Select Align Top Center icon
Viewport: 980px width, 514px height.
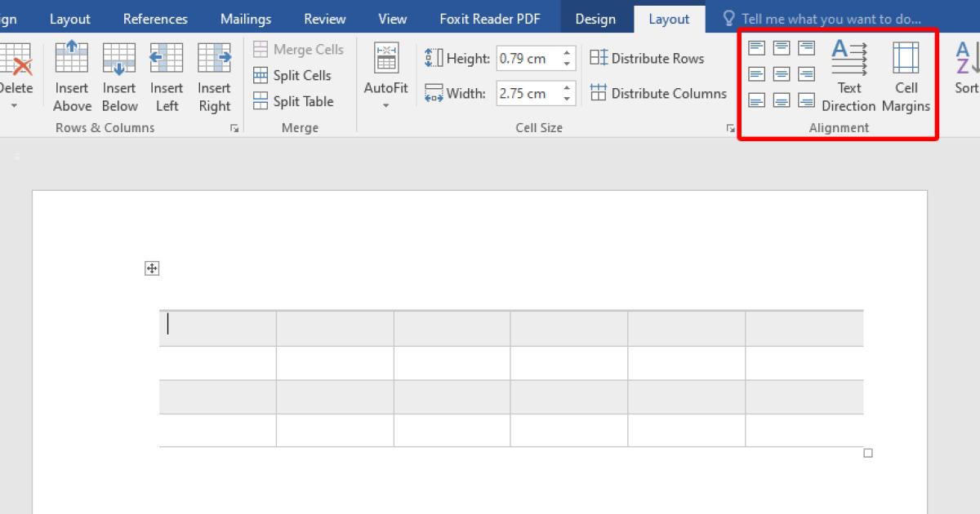782,48
